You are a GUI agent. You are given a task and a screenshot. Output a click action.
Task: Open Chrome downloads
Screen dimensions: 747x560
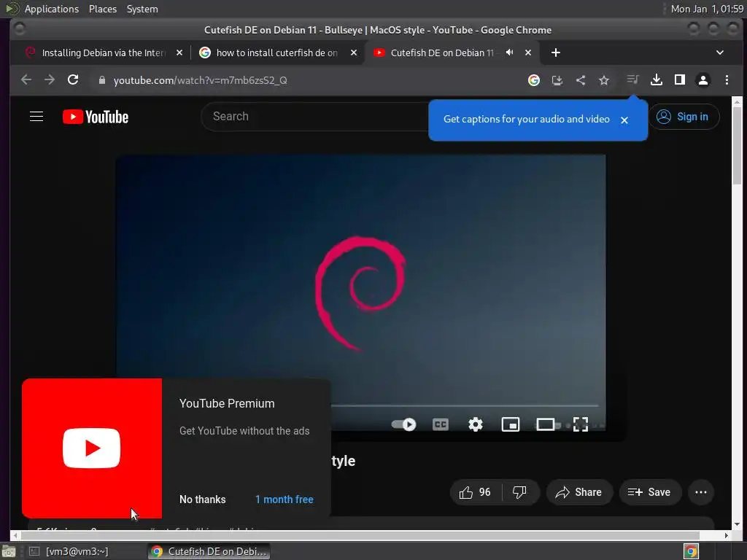pyautogui.click(x=657, y=80)
